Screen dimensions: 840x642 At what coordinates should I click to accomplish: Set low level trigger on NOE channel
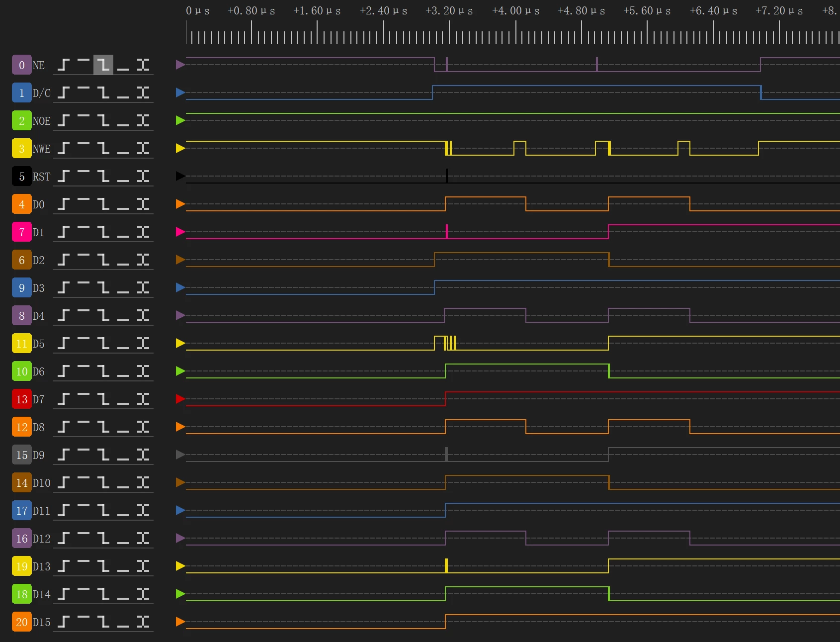(x=123, y=120)
